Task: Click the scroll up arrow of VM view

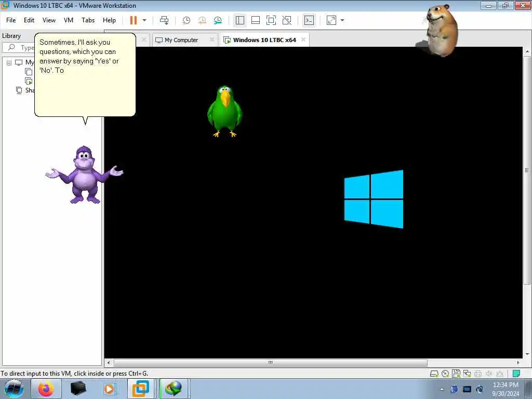Action: point(527,51)
